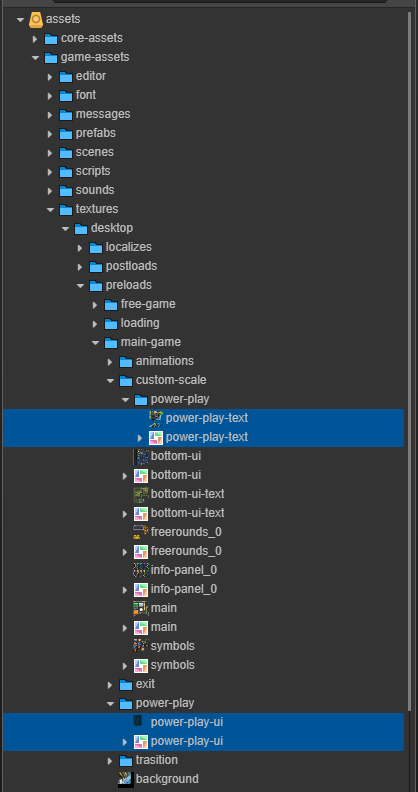Click the game-assets folder icon

(50, 58)
